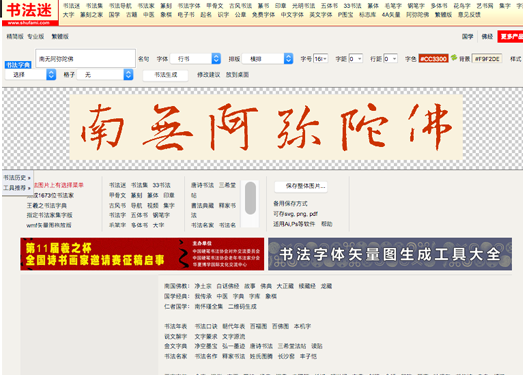Open 钢笔字 in top navigation
Screen dimensions: 523x375
click(416, 6)
